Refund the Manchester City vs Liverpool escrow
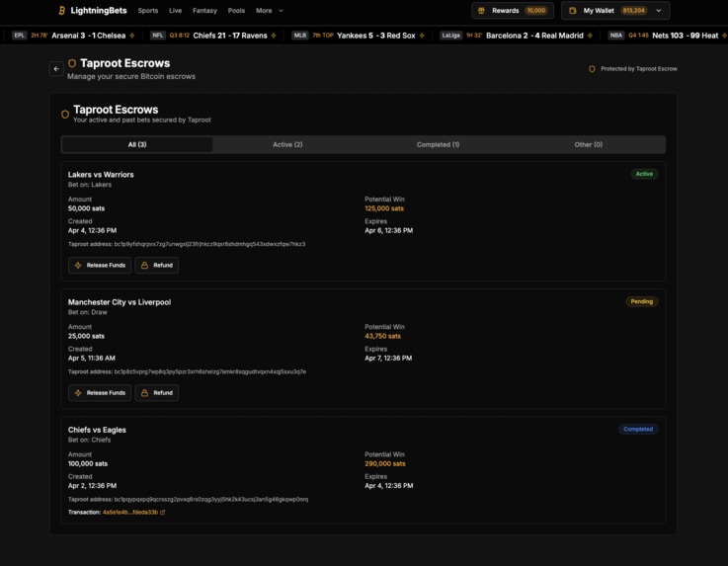 tap(157, 393)
